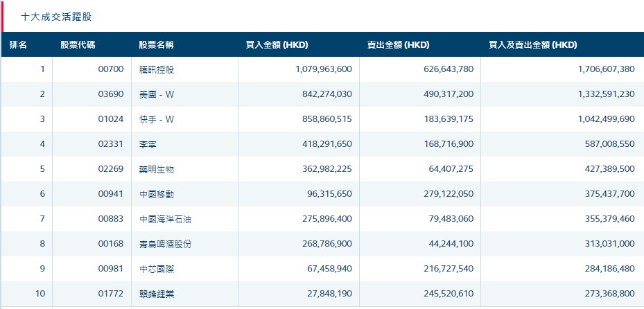Click stock name 贛鋒鋰業
The image size is (644, 309).
tap(157, 294)
